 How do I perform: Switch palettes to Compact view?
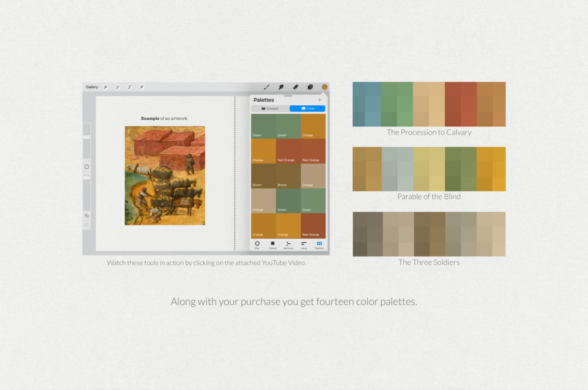(270, 109)
